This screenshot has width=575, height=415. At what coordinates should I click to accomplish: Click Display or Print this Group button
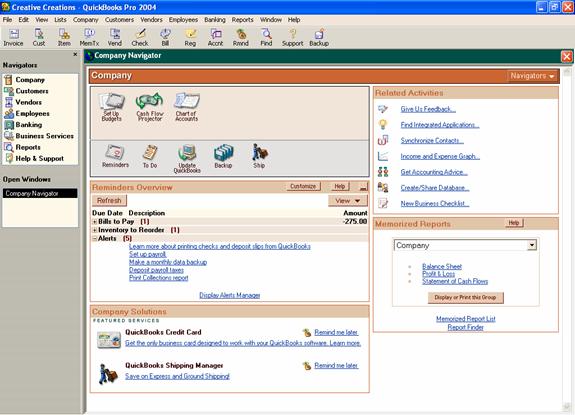pyautogui.click(x=465, y=297)
